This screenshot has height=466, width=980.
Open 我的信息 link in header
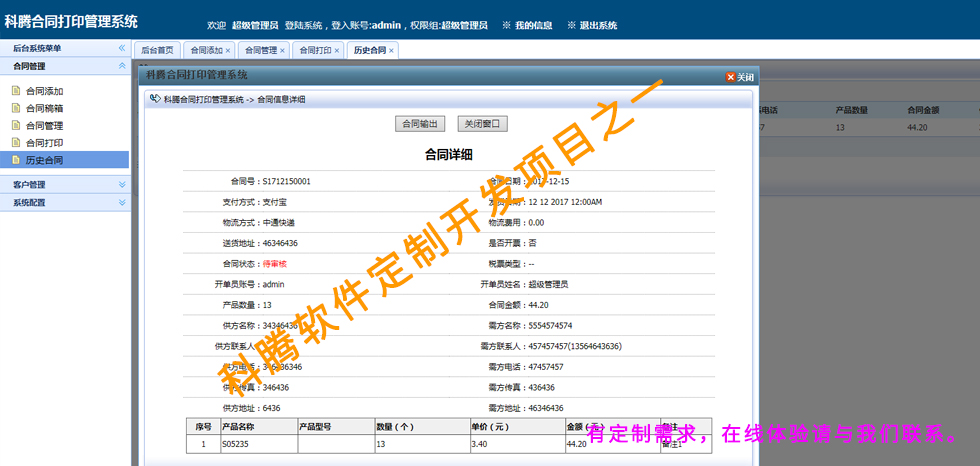click(x=534, y=26)
